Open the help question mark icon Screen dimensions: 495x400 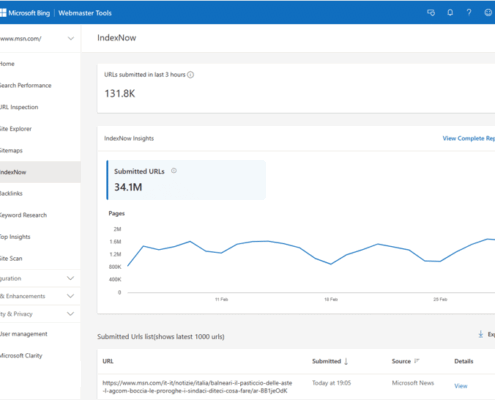(469, 13)
